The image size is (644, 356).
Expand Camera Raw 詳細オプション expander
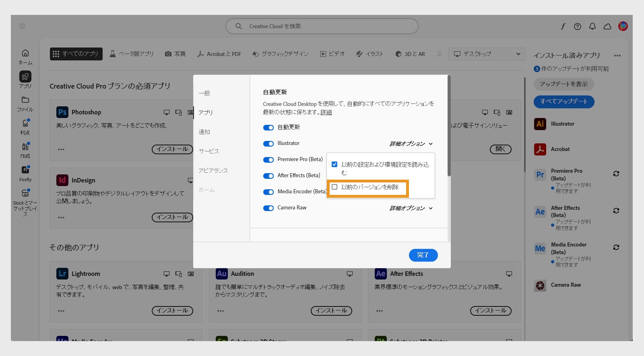pyautogui.click(x=411, y=208)
